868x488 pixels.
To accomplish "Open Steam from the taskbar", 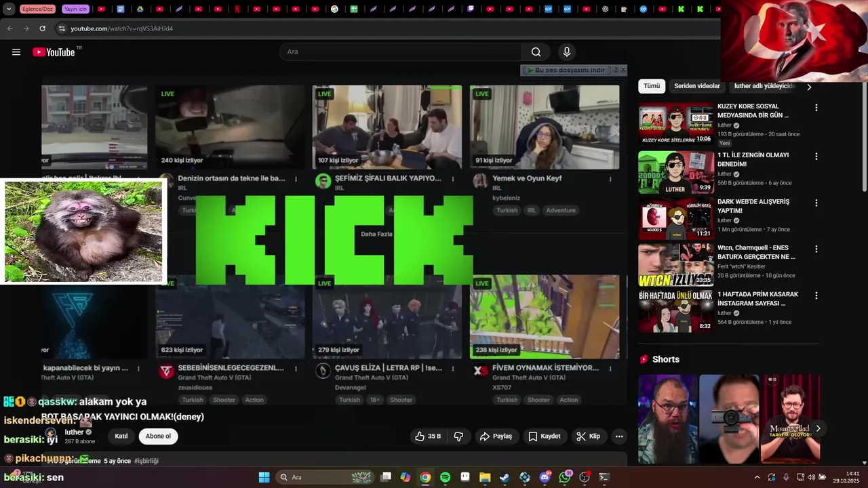I will pos(505,477).
